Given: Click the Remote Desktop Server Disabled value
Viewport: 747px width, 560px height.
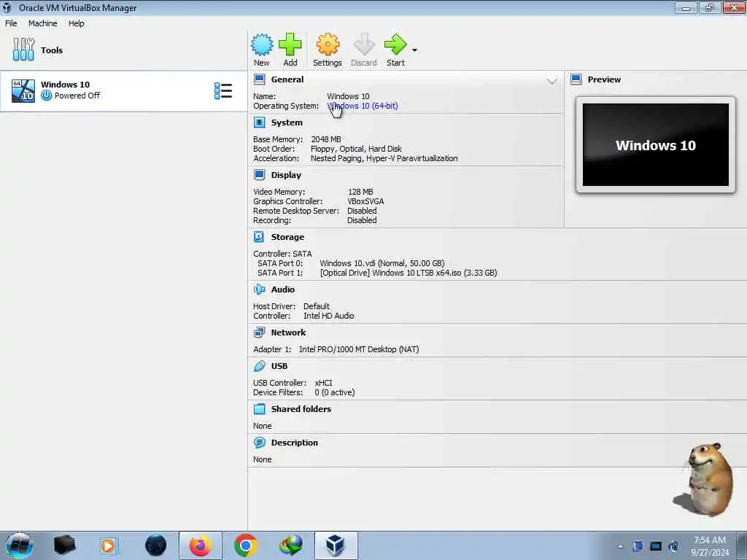Looking at the screenshot, I should coord(362,211).
